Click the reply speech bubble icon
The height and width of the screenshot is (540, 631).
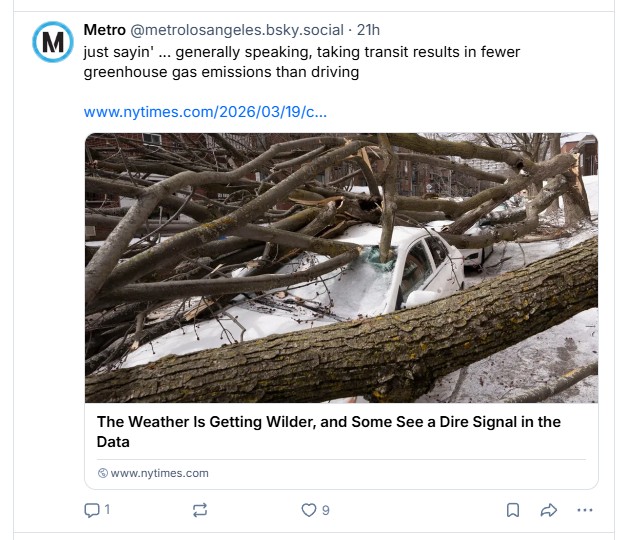92,510
